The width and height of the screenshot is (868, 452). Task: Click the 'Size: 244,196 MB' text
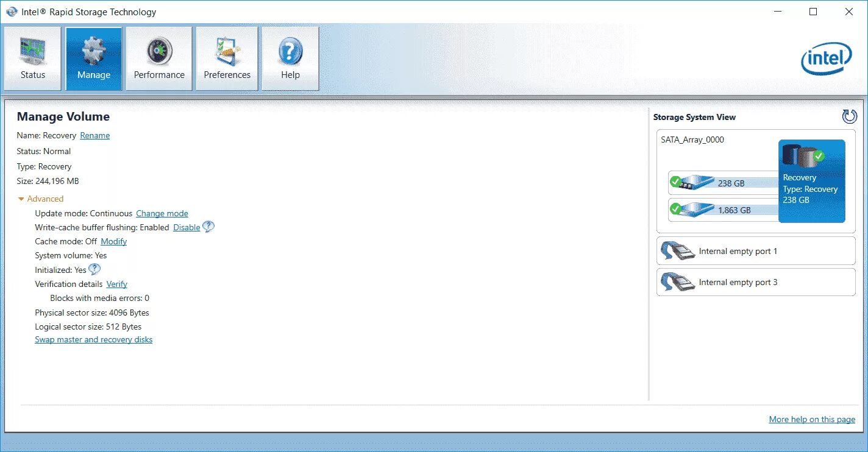pyautogui.click(x=48, y=181)
